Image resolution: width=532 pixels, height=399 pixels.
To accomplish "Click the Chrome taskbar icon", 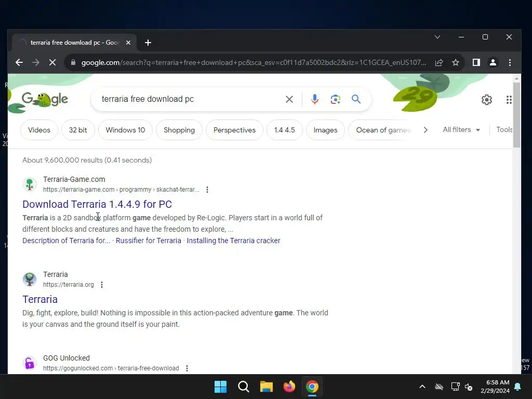I will click(x=312, y=387).
